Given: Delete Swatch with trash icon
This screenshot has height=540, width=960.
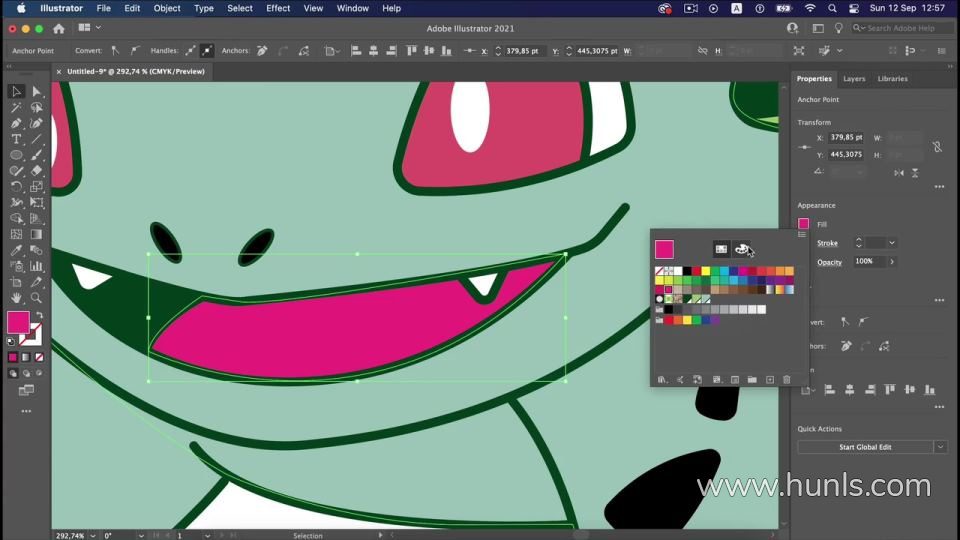Looking at the screenshot, I should 787,380.
